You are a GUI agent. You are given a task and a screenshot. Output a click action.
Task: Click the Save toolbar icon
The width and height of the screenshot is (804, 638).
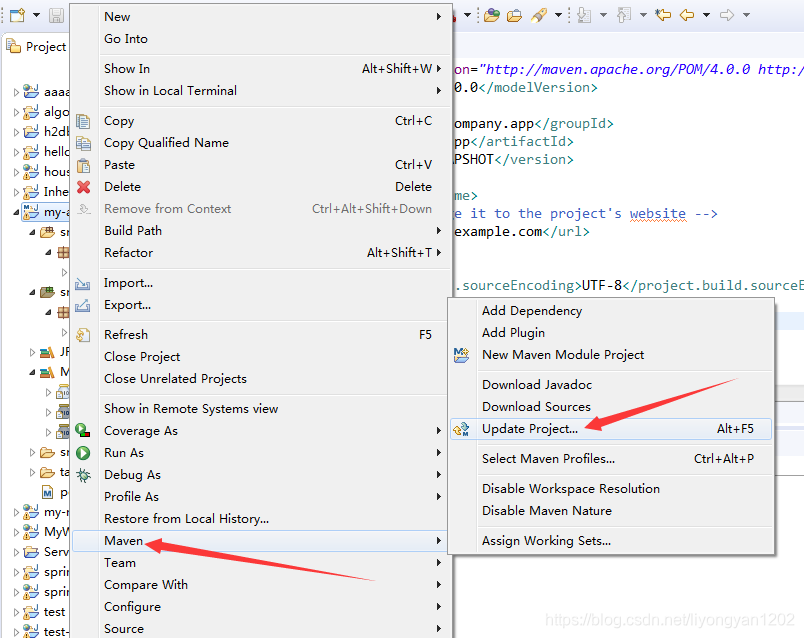point(56,15)
